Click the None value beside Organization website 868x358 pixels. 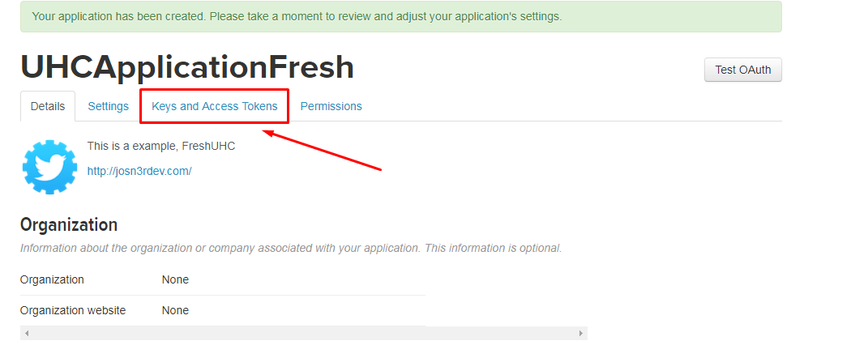(x=175, y=310)
